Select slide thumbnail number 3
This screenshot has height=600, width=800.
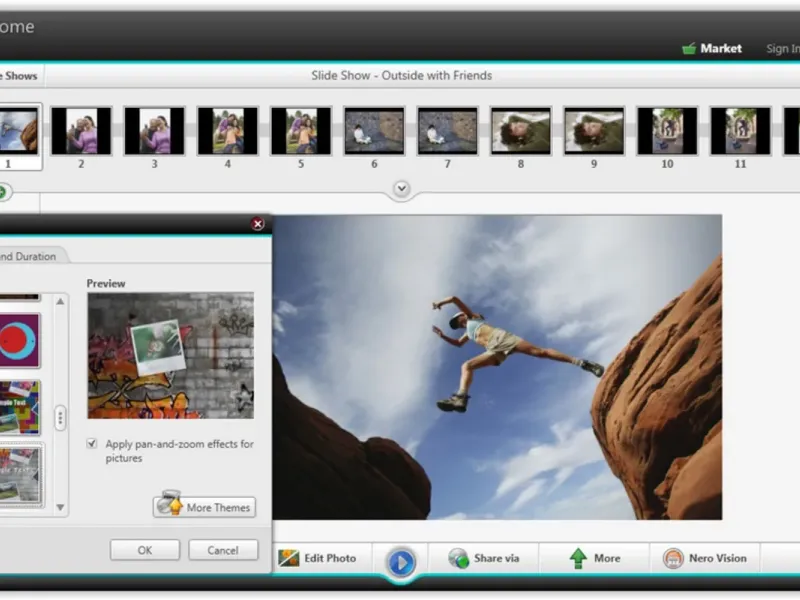click(155, 131)
